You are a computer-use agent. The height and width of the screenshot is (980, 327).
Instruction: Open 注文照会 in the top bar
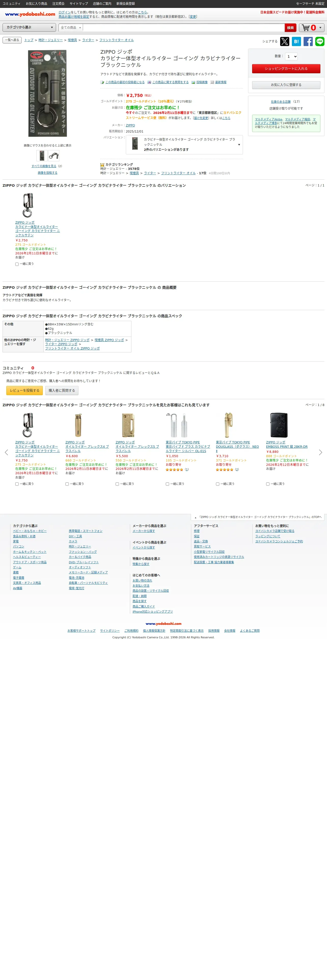(58, 4)
